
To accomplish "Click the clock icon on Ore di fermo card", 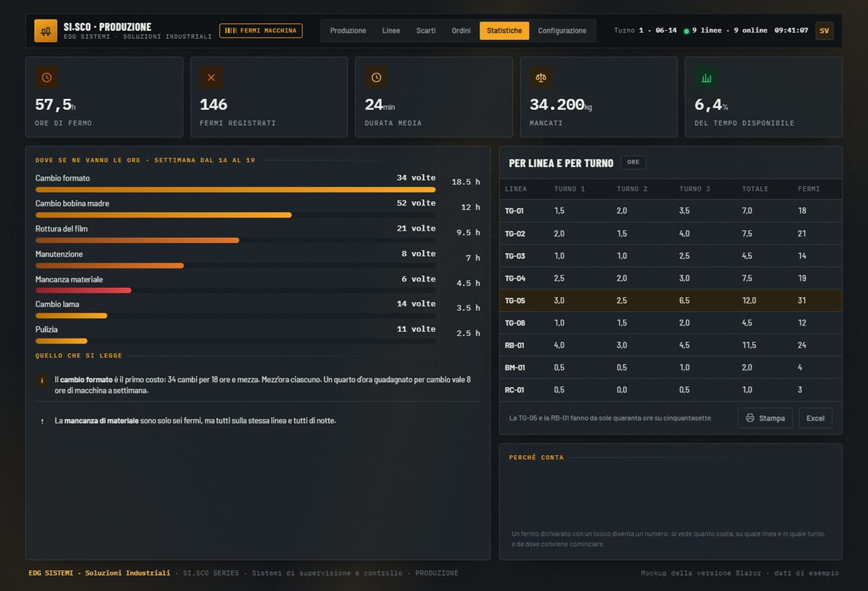I will point(46,77).
